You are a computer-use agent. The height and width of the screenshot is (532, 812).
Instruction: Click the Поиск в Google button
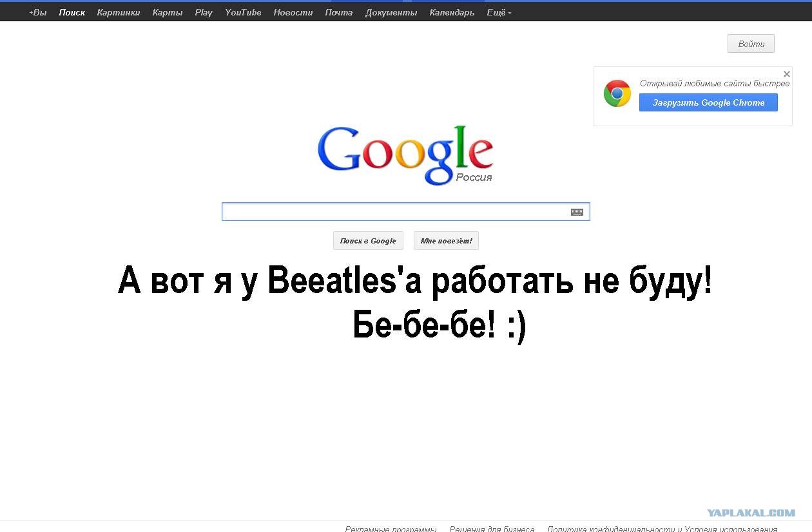click(x=368, y=241)
